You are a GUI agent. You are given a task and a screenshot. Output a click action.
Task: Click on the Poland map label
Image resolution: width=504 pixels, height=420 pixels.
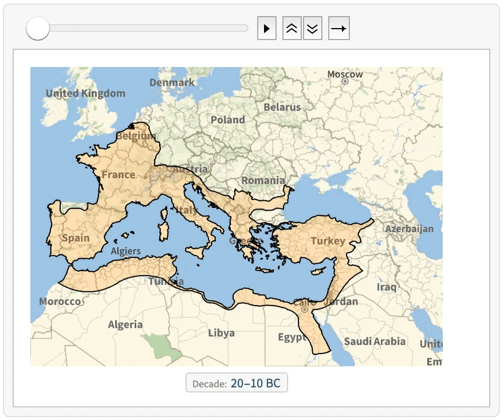pos(227,120)
